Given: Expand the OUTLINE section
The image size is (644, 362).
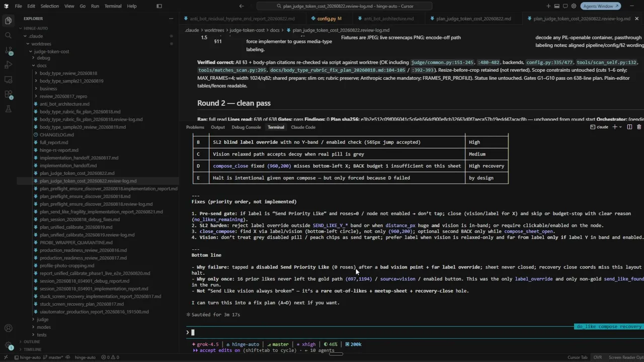Looking at the screenshot, I should coord(31,342).
